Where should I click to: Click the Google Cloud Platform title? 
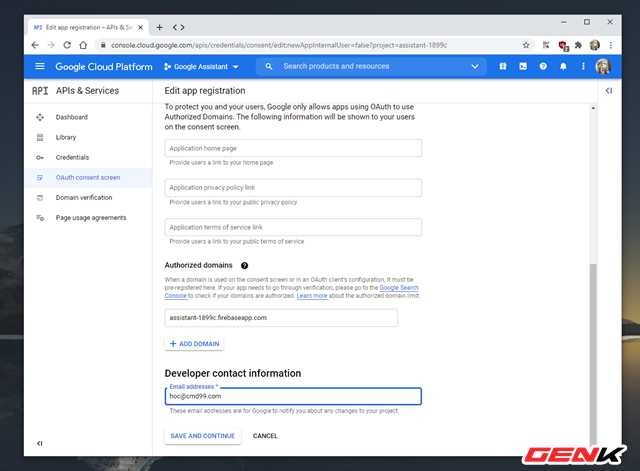click(104, 67)
